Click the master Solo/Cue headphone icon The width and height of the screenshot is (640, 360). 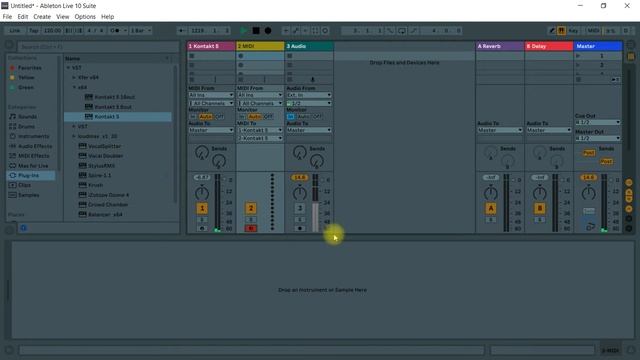590,227
